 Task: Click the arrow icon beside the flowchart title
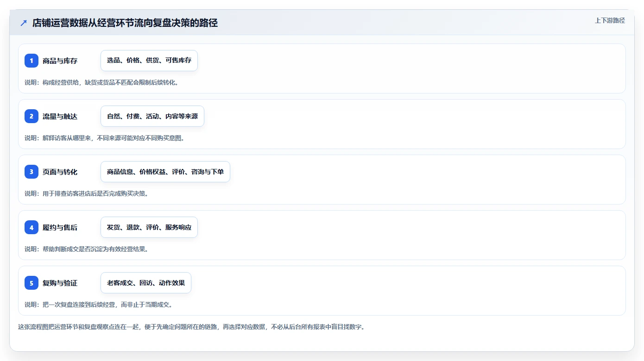coord(24,23)
